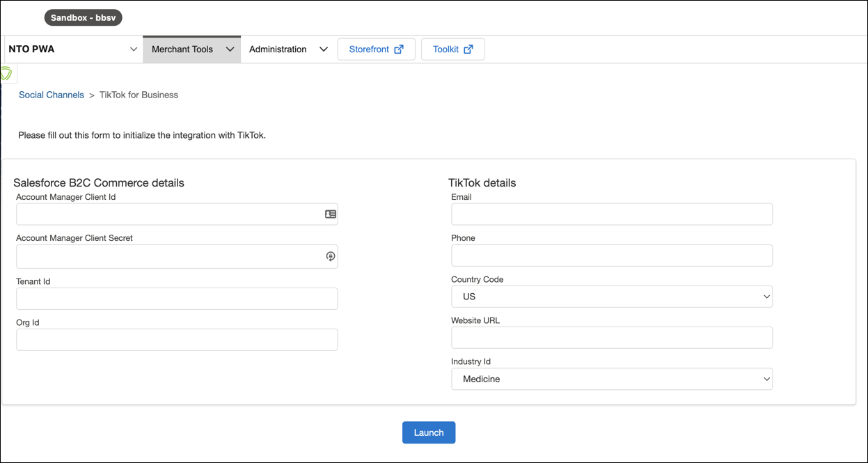Screen dimensions: 868x463
Task: Click the 'Please fill out this form' instruction text
Action: click(142, 135)
